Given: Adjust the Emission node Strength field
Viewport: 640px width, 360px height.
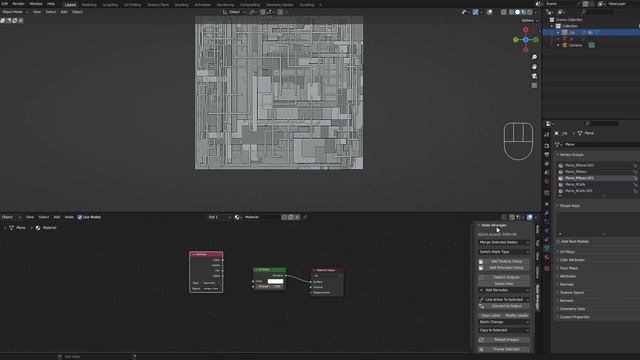Looking at the screenshot, I should click(269, 287).
